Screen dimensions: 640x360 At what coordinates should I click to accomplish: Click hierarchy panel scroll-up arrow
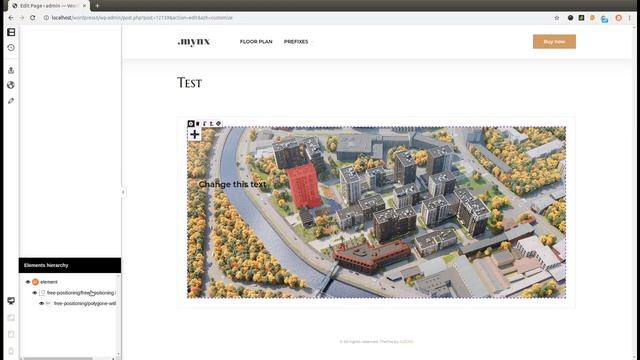(x=118, y=277)
